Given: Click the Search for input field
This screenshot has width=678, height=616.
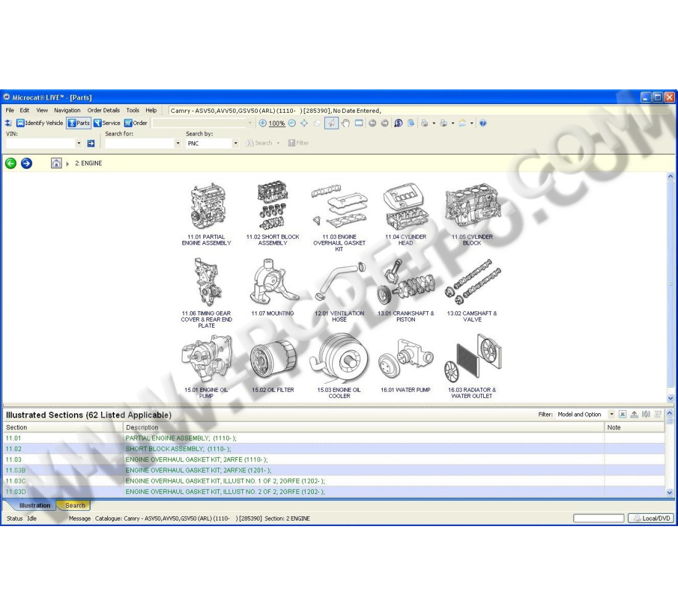Looking at the screenshot, I should pos(140,143).
